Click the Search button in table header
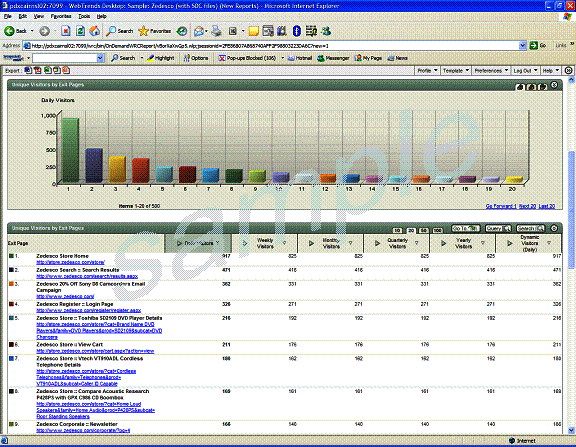This screenshot has height=447, width=576. click(530, 228)
